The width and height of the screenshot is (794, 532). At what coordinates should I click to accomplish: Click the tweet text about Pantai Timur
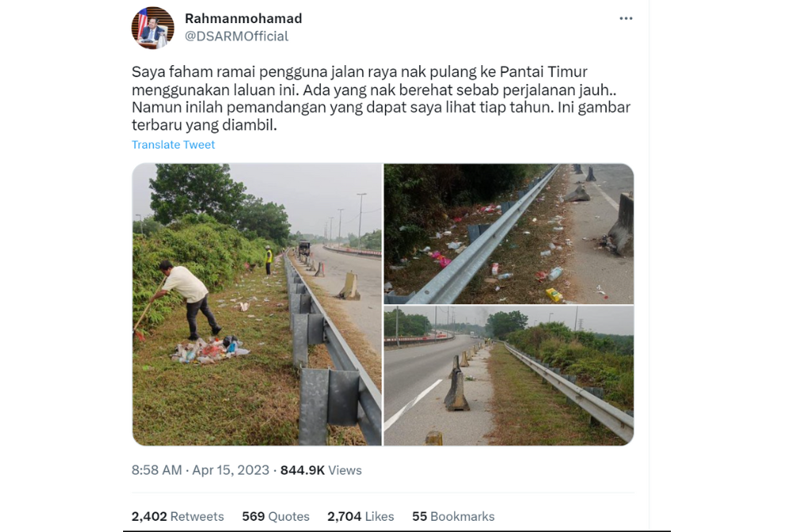381,97
